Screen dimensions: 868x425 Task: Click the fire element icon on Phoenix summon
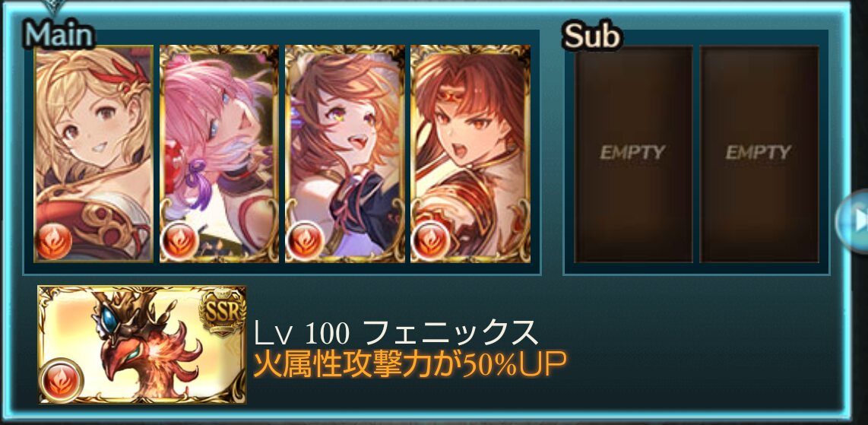tap(62, 380)
